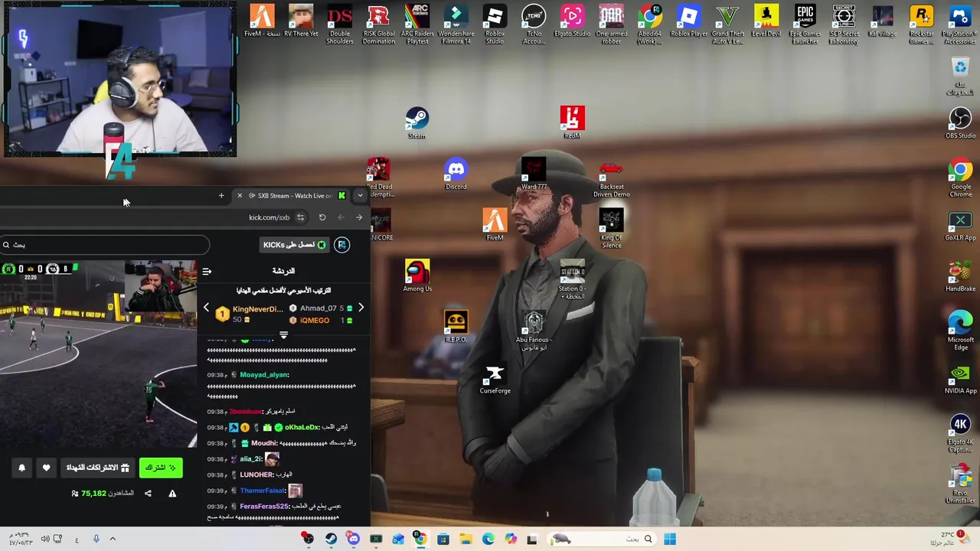This screenshot has height=551, width=980.
Task: Open Steam from the taskbar
Action: (x=331, y=540)
